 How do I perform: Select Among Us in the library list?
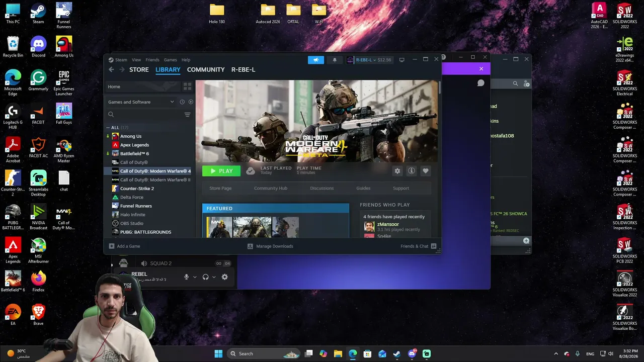131,136
